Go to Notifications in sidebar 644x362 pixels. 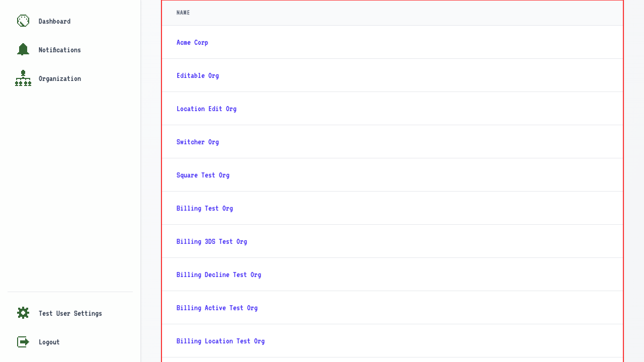[70, 50]
